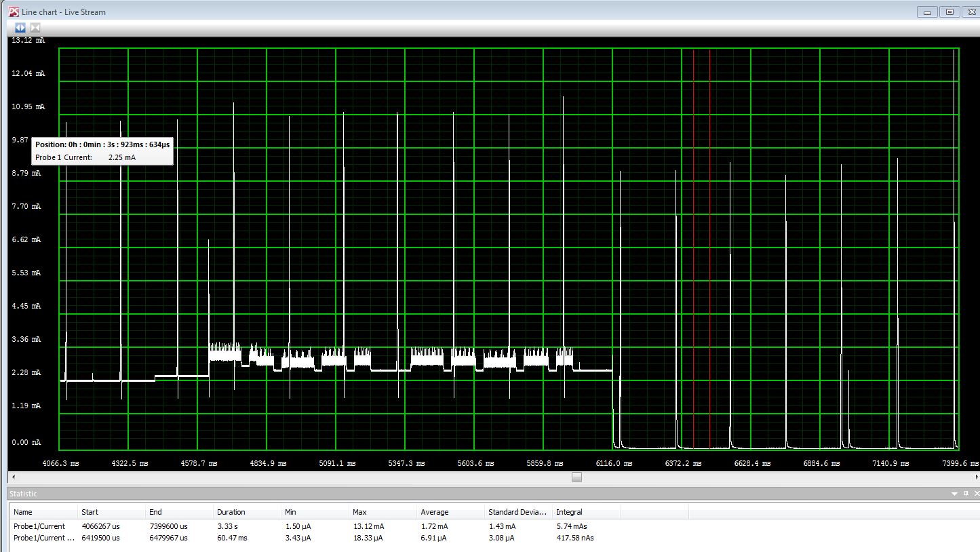This screenshot has width=980, height=552.
Task: Sort statistics by the Max column header
Action: tap(383, 512)
